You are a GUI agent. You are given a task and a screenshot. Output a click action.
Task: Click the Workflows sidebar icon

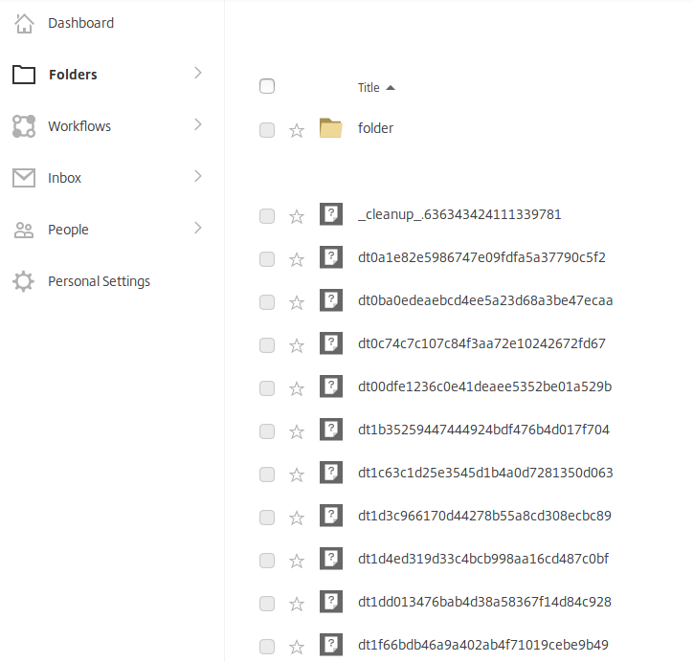click(x=24, y=126)
